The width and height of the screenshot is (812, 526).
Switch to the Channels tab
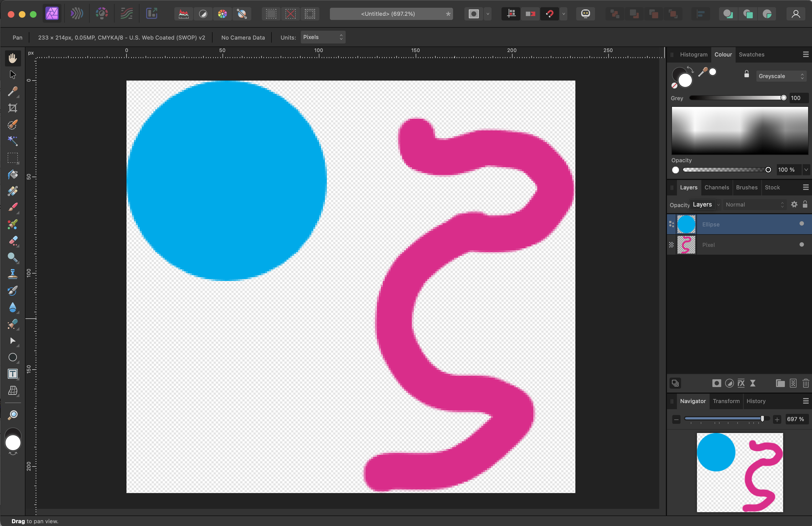pos(717,187)
